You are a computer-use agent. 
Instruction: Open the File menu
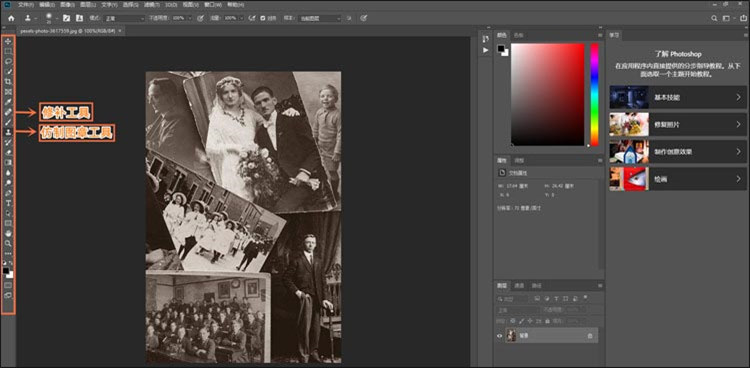25,5
